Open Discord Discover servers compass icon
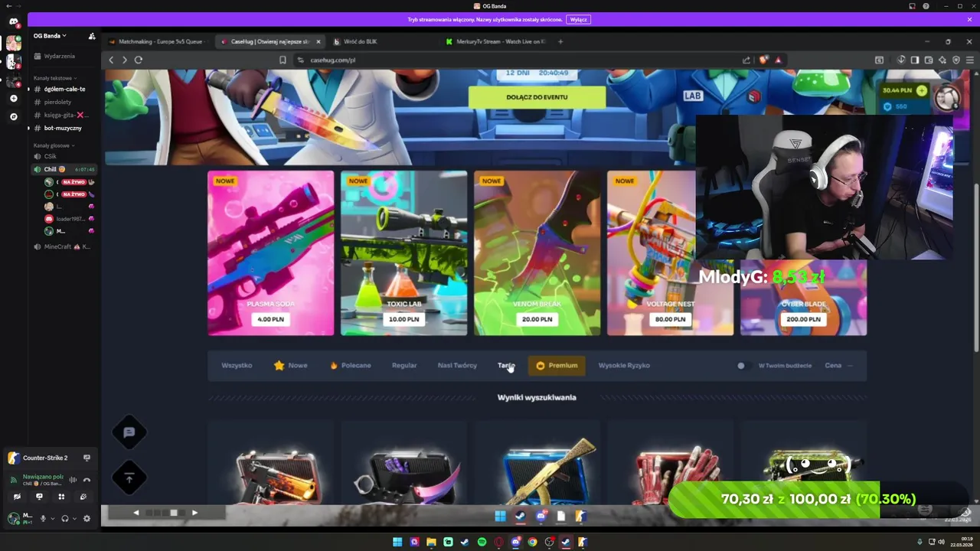Image resolution: width=980 pixels, height=551 pixels. [x=13, y=117]
